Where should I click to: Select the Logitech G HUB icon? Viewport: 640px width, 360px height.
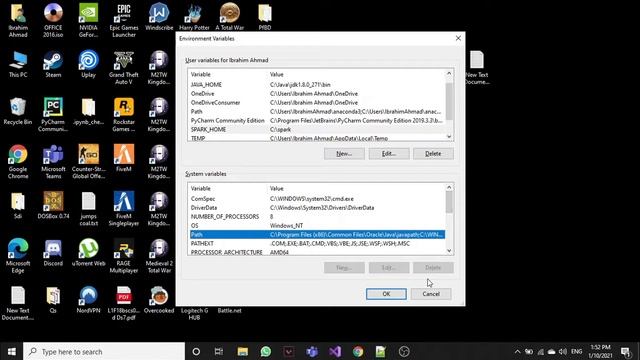pos(194,314)
